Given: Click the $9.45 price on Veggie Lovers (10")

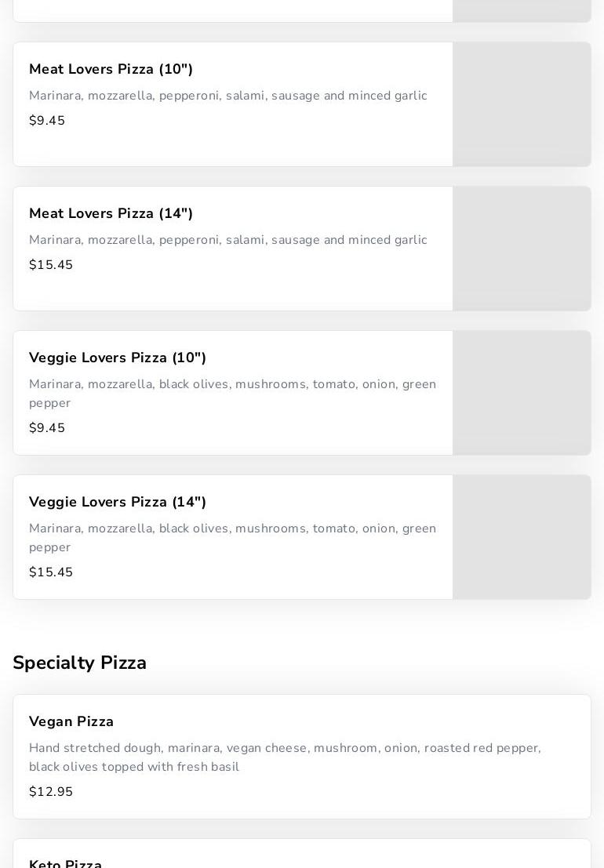Looking at the screenshot, I should (47, 428).
